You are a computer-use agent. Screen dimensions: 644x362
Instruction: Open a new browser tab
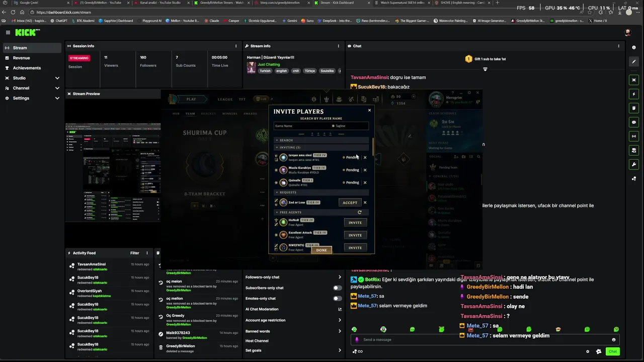498,3
